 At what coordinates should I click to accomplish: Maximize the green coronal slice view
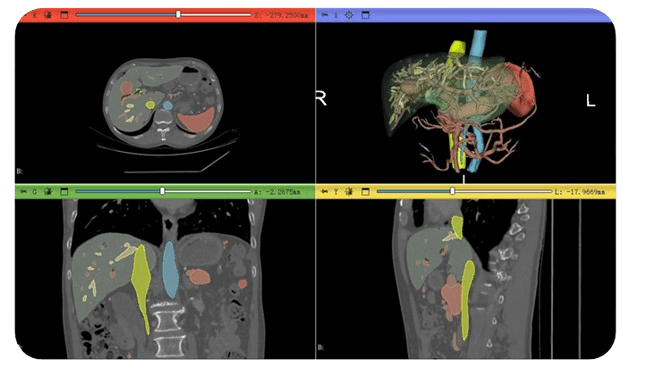click(x=64, y=192)
